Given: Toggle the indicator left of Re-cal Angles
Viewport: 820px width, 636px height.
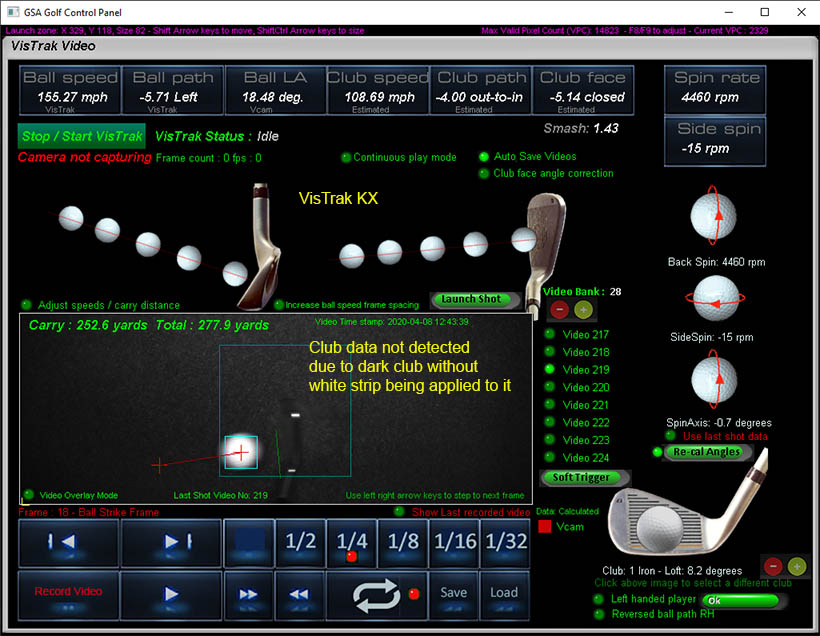Looking at the screenshot, I should coord(657,452).
